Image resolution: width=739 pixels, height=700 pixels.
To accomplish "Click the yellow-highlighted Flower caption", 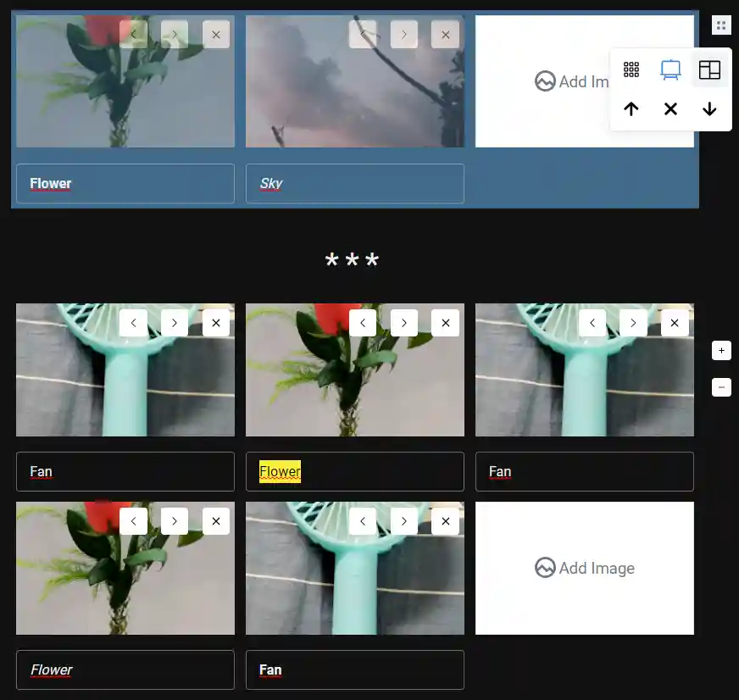I will (x=281, y=472).
